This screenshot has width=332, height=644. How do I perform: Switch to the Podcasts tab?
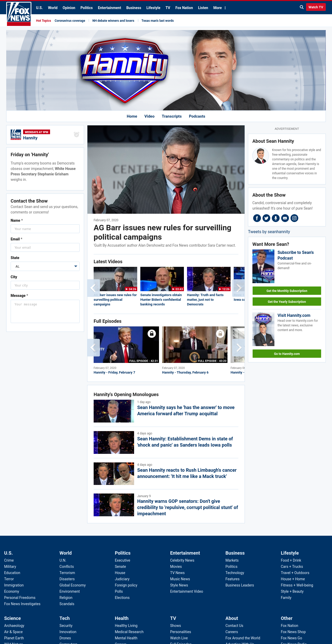coord(197,116)
